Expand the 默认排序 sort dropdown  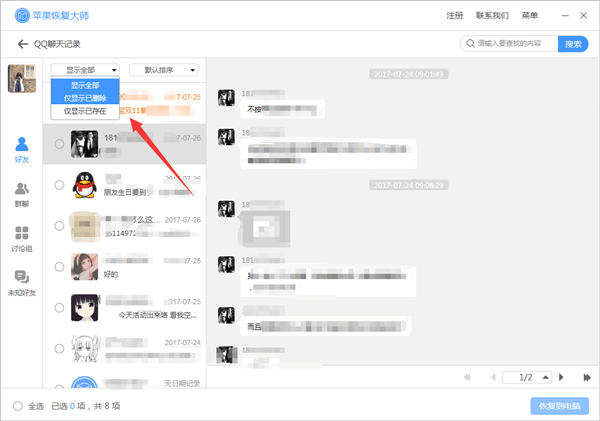[x=164, y=70]
